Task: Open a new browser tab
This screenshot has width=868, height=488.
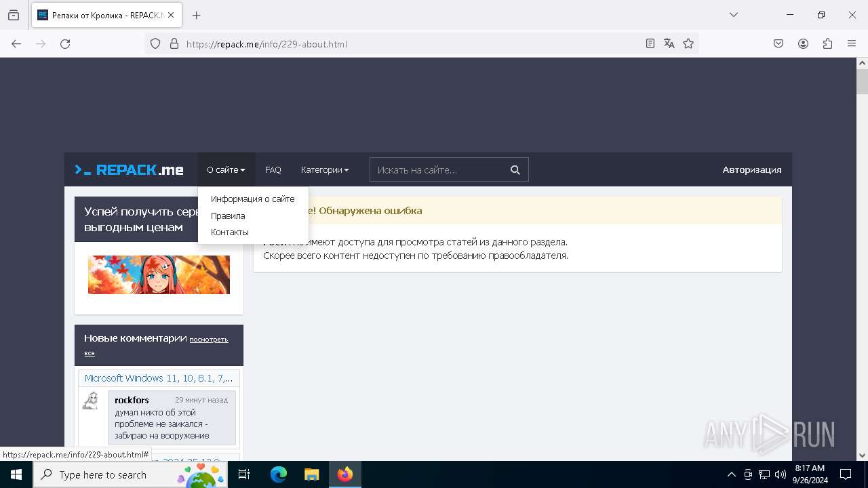Action: (196, 15)
